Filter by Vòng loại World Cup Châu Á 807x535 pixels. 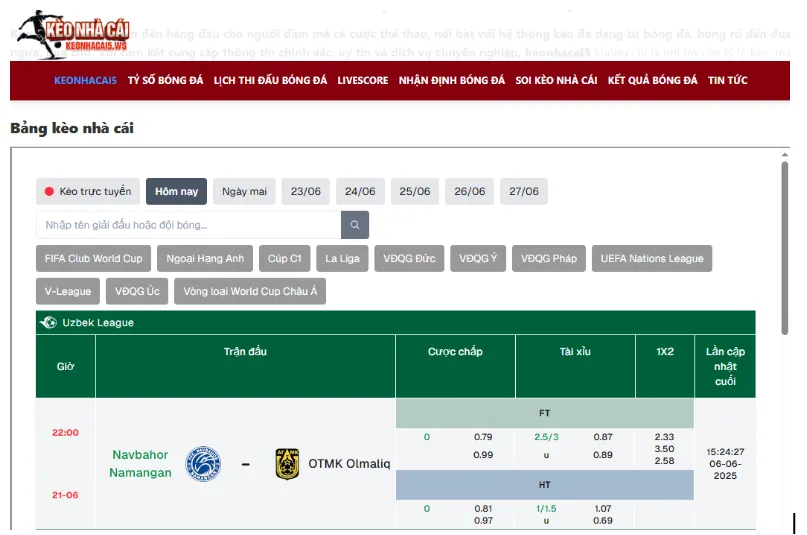pyautogui.click(x=250, y=291)
